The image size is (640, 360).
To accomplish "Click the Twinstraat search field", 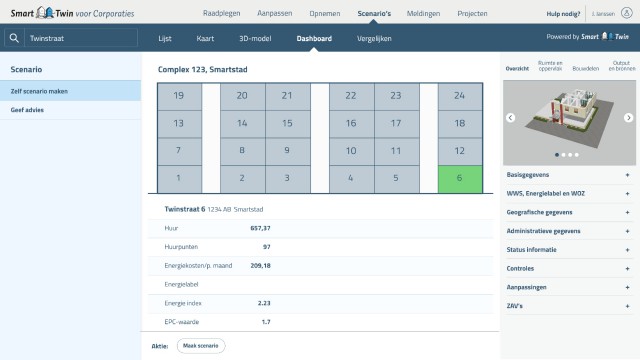I will (x=81, y=38).
